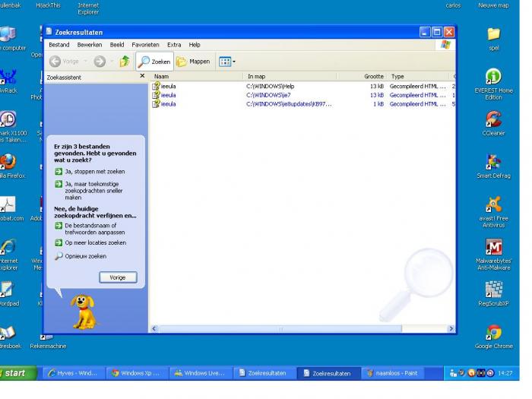Open Google Chrome desktop shortcut

[x=493, y=335]
